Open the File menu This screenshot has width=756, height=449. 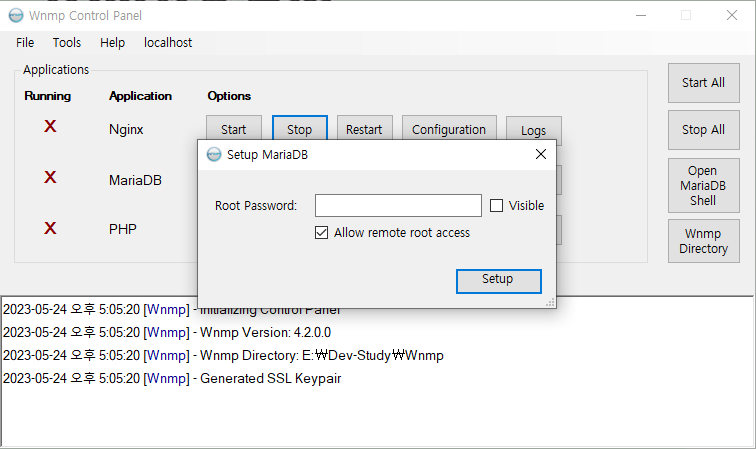(x=25, y=43)
